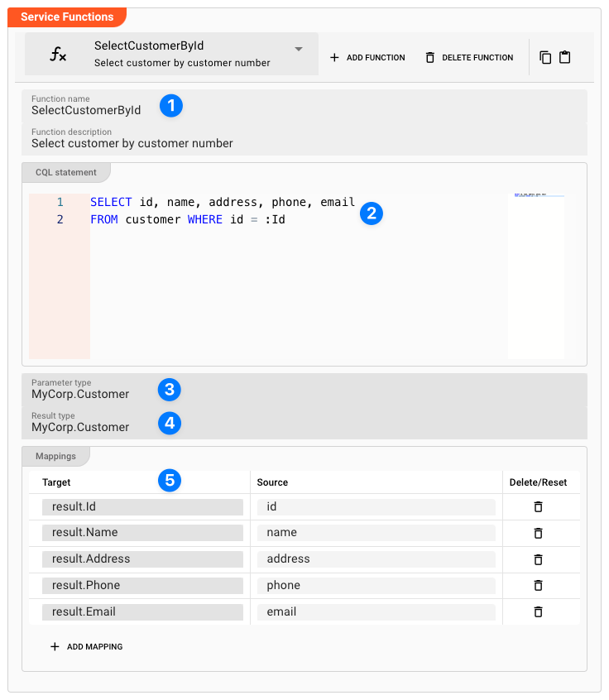Expand the SelectCustomerById function dropdown
609x700 pixels.
299,50
